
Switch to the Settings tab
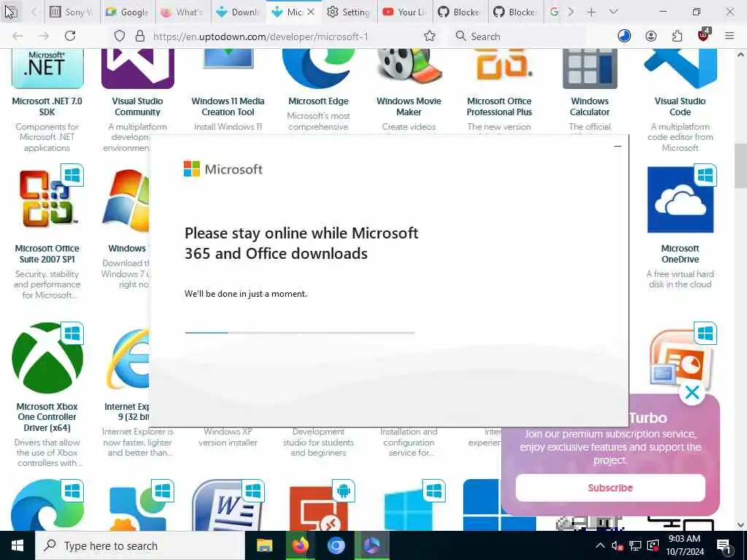(x=349, y=12)
